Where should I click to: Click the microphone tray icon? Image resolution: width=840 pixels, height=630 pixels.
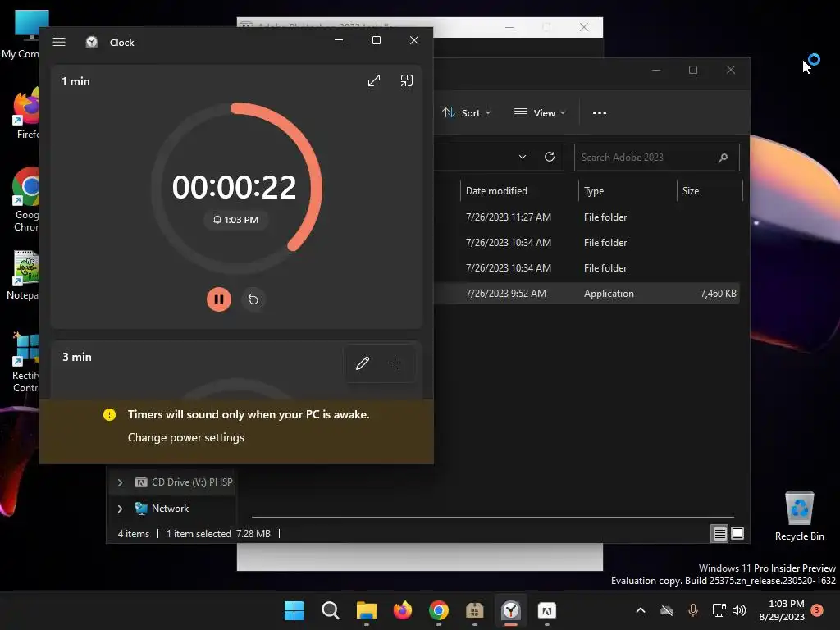click(692, 610)
